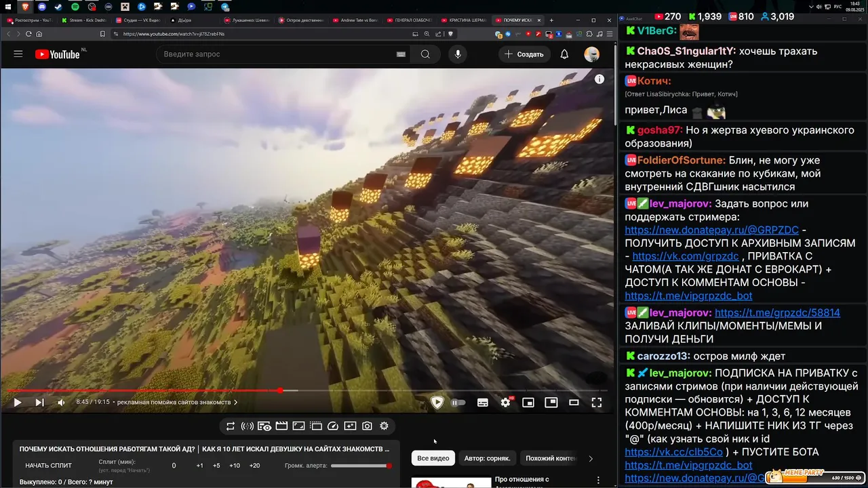The height and width of the screenshot is (488, 868).
Task: Open extension toolbar options gear
Action: point(384,426)
